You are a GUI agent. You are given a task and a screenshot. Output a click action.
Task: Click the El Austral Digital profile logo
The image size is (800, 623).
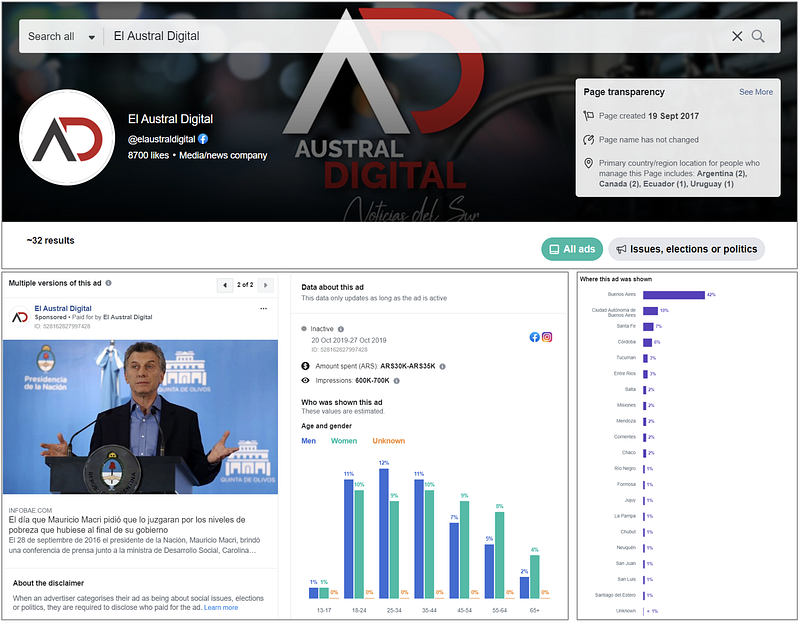(67, 138)
